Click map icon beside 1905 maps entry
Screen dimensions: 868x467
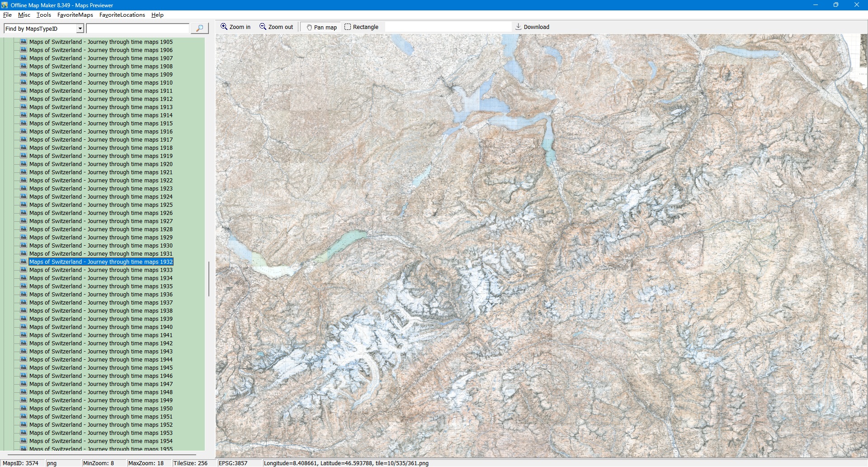24,42
